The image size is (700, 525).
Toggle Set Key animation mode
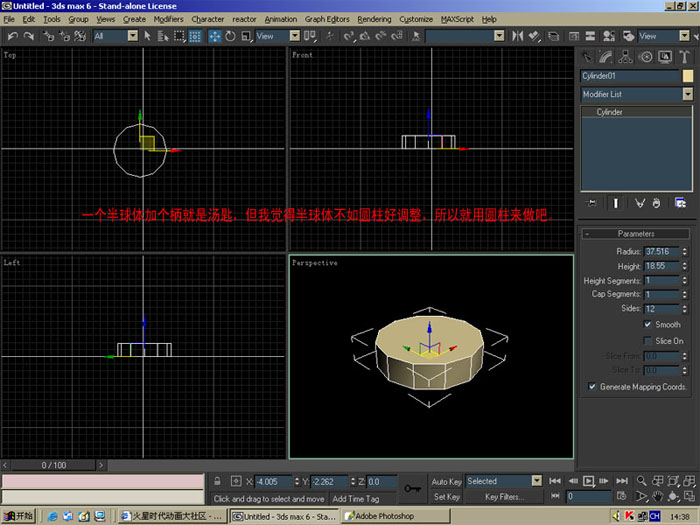[446, 497]
